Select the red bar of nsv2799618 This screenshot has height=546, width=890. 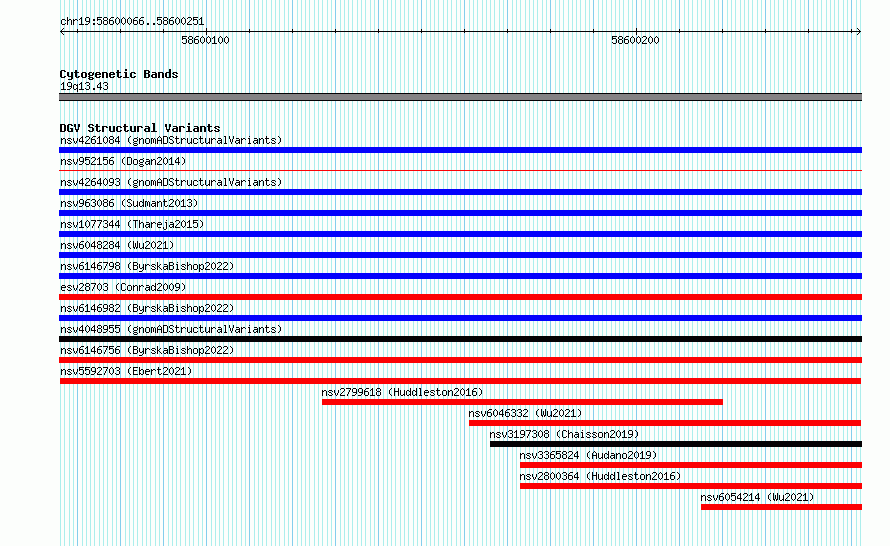pos(522,402)
